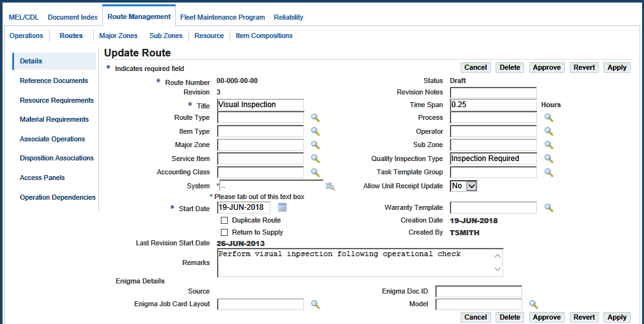The height and width of the screenshot is (324, 644).
Task: Click the Warranty Template input field
Action: 493,207
